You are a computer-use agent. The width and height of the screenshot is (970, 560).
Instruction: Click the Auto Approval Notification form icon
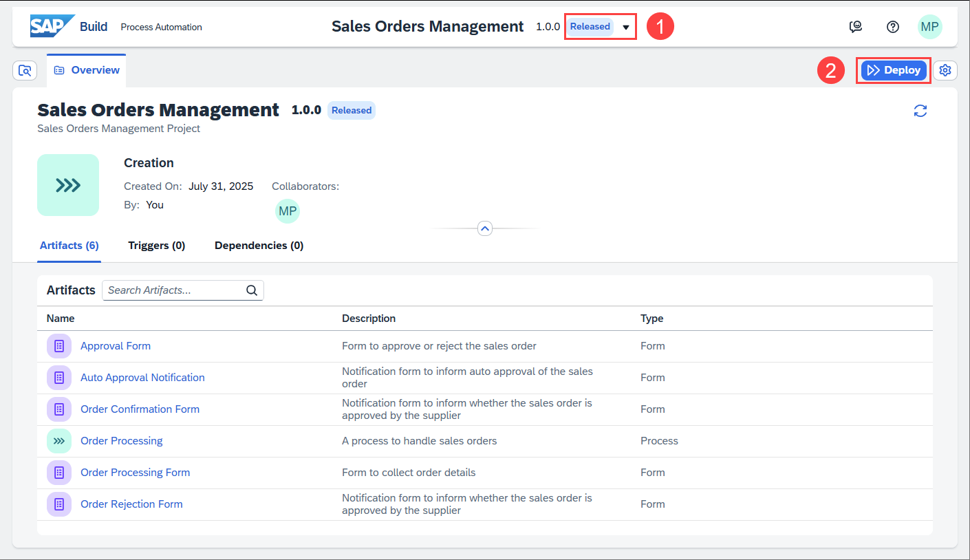59,378
